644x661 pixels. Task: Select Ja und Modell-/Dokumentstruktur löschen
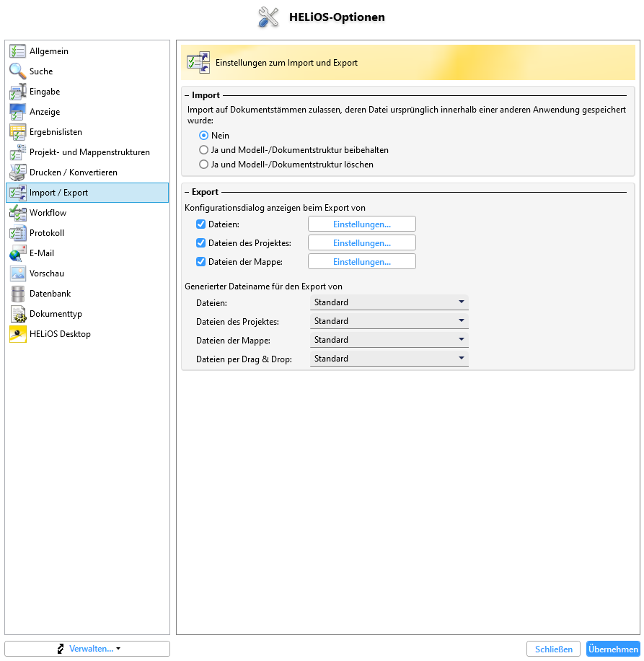coord(203,165)
